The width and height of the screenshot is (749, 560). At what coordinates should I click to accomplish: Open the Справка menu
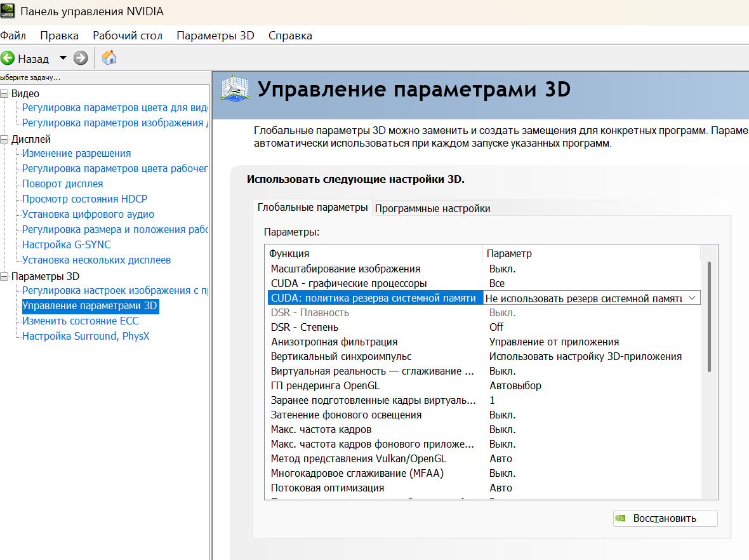(291, 36)
